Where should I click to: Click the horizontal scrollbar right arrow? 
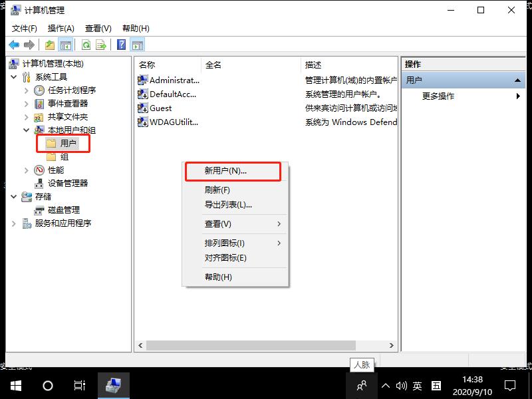(x=392, y=346)
